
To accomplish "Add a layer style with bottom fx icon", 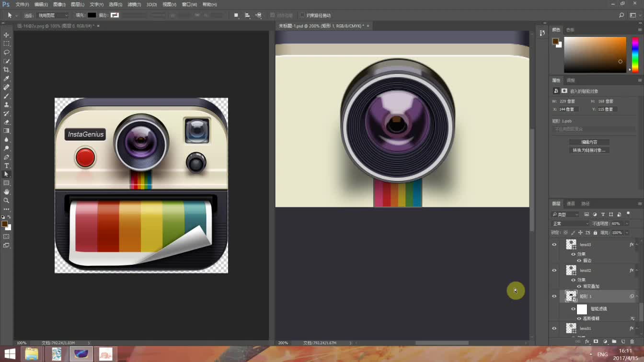I will (x=587, y=341).
